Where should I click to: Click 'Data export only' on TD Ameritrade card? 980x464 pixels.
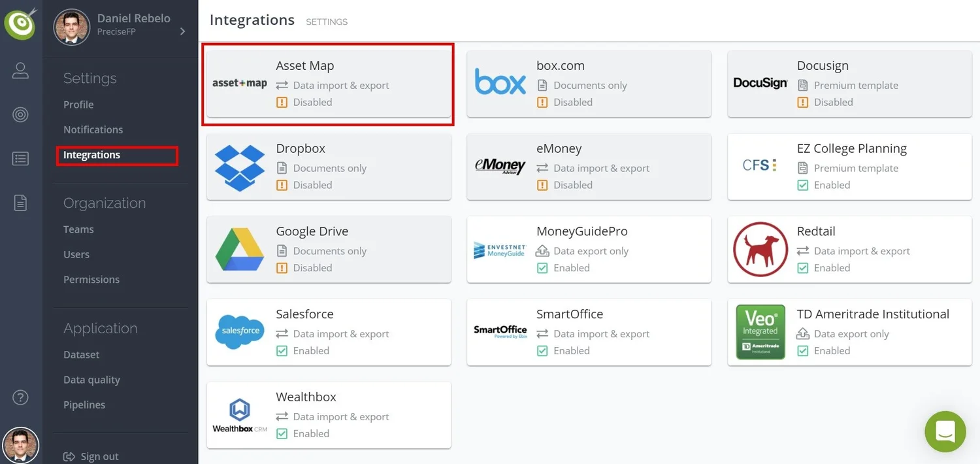point(851,334)
